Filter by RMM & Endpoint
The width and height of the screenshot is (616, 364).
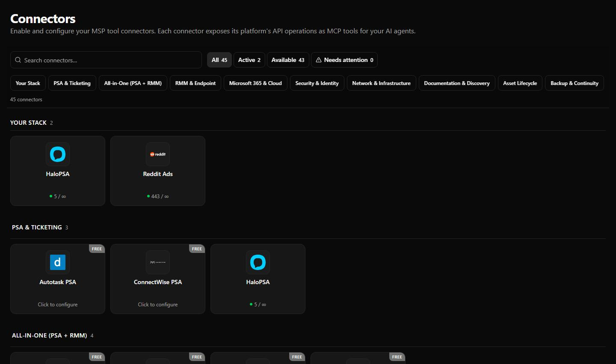195,83
